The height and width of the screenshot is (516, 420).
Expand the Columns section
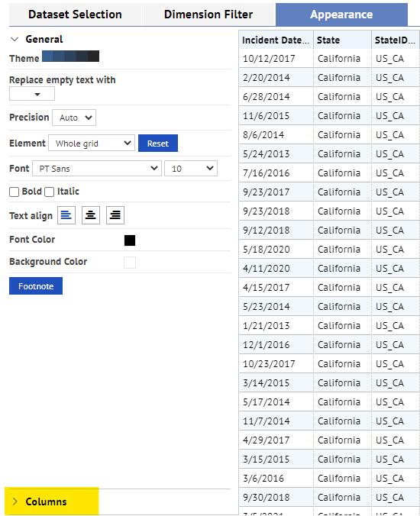pos(15,501)
